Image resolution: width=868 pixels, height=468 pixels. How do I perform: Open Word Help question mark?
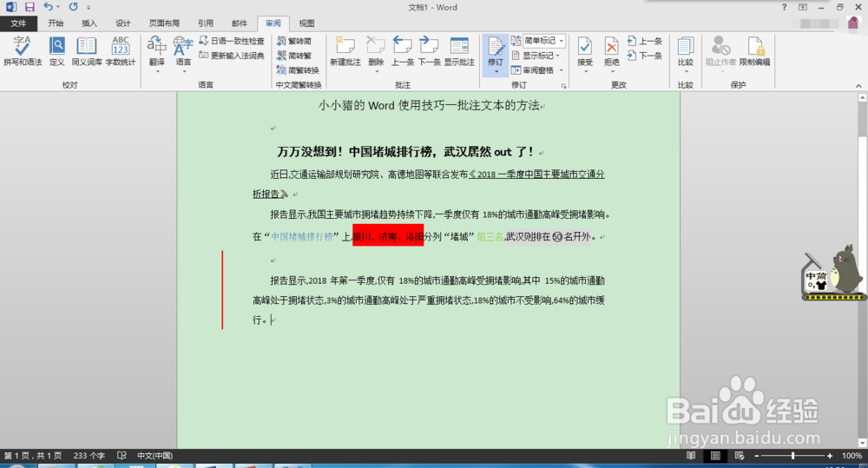pyautogui.click(x=784, y=7)
